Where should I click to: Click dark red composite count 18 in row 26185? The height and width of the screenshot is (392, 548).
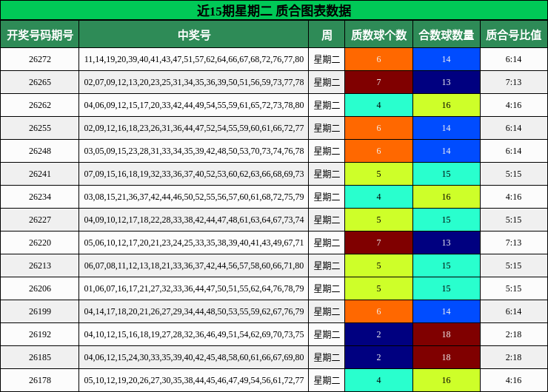[447, 357]
